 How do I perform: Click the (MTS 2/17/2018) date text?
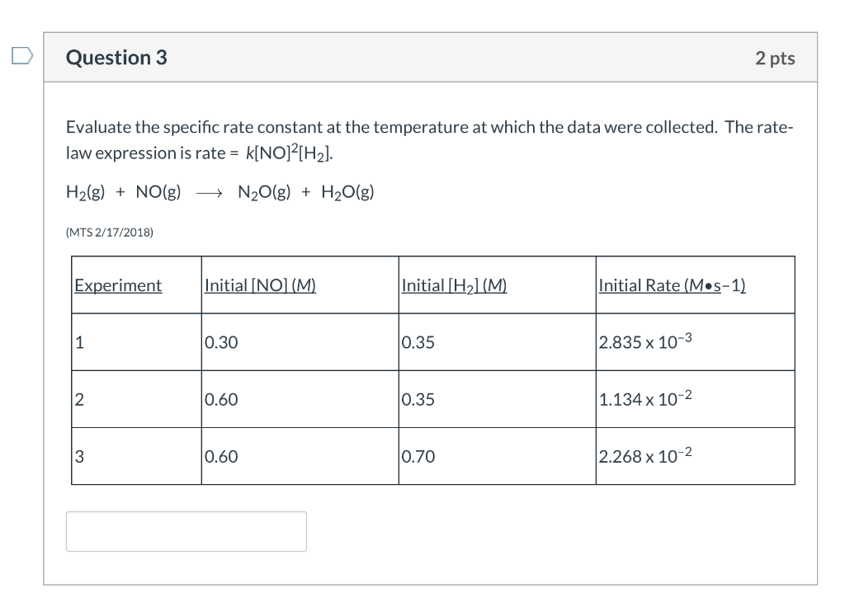109,232
